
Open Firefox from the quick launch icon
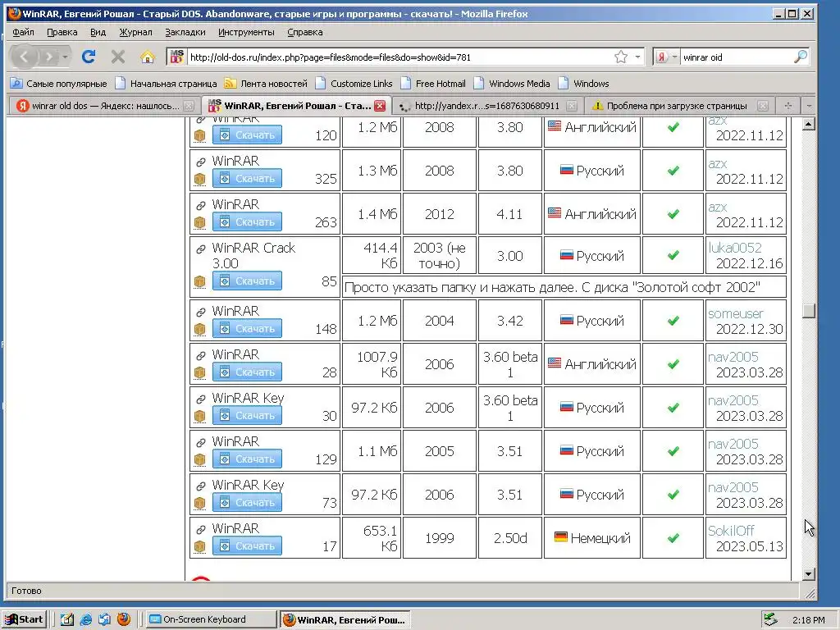pos(124,619)
